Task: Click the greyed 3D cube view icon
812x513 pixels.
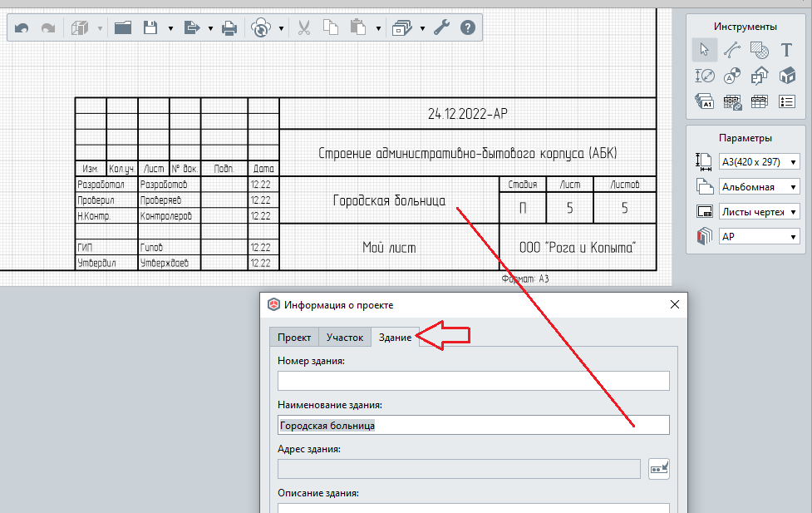Action: pyautogui.click(x=80, y=27)
